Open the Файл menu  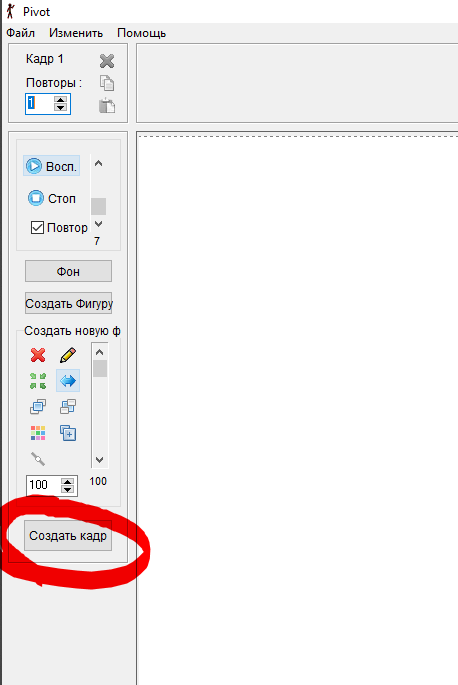[x=21, y=33]
